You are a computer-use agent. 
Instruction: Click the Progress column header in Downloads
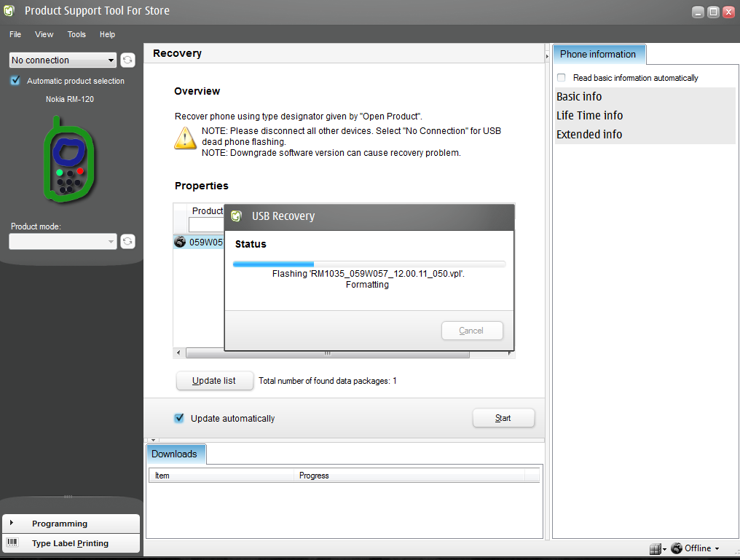click(x=409, y=476)
